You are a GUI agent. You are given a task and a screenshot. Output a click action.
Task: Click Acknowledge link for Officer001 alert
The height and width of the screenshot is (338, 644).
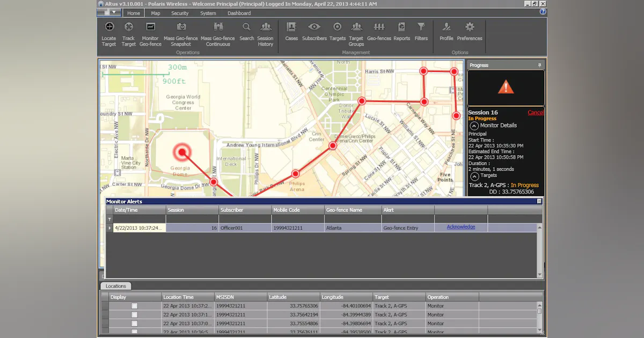(x=461, y=227)
